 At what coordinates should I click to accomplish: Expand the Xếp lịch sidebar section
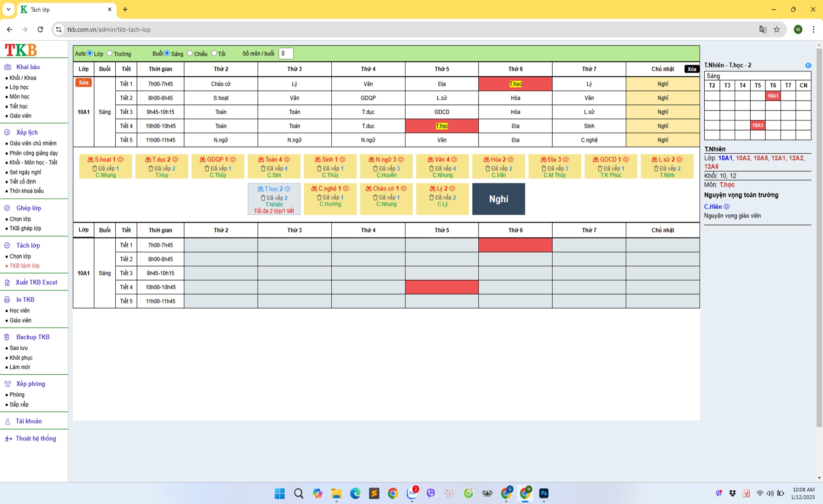coord(27,132)
